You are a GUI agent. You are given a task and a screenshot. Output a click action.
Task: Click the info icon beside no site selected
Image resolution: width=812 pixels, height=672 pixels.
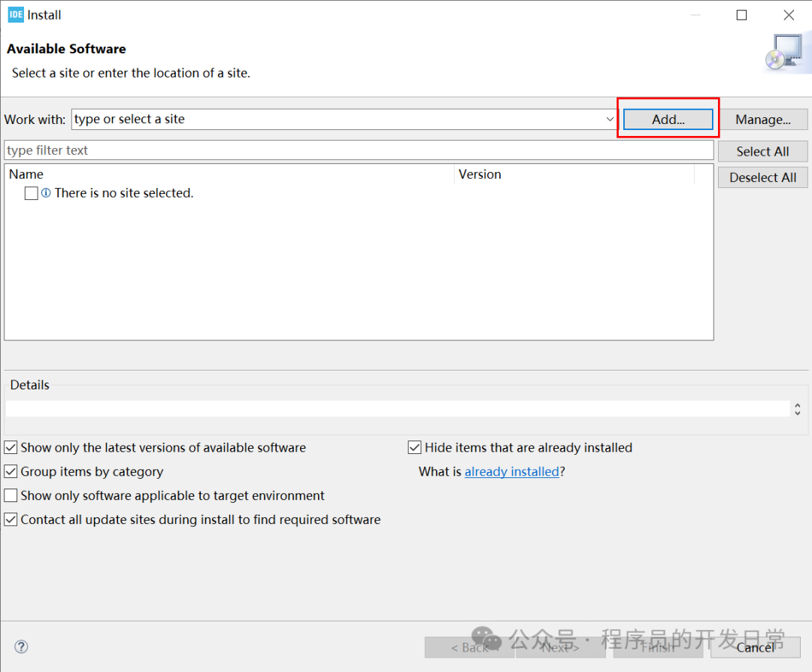click(46, 193)
